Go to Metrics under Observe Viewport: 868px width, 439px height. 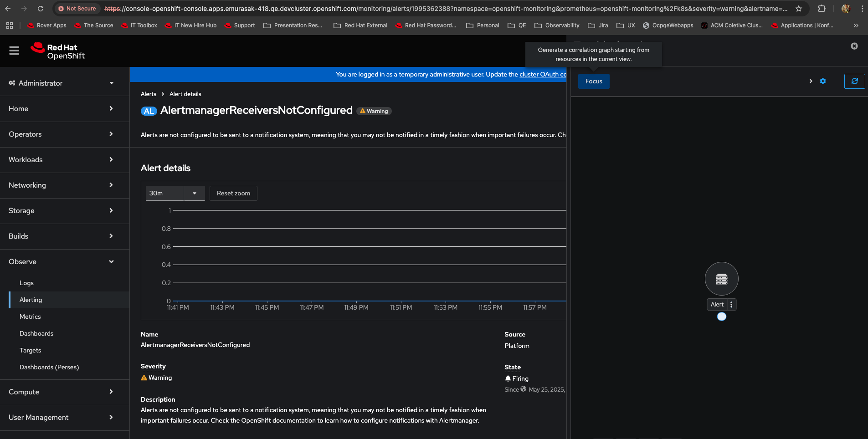[x=30, y=316]
